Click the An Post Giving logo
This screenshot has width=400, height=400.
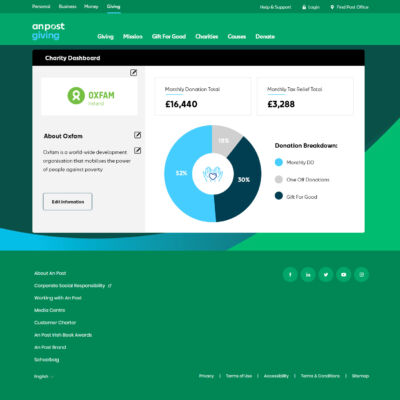click(x=48, y=31)
